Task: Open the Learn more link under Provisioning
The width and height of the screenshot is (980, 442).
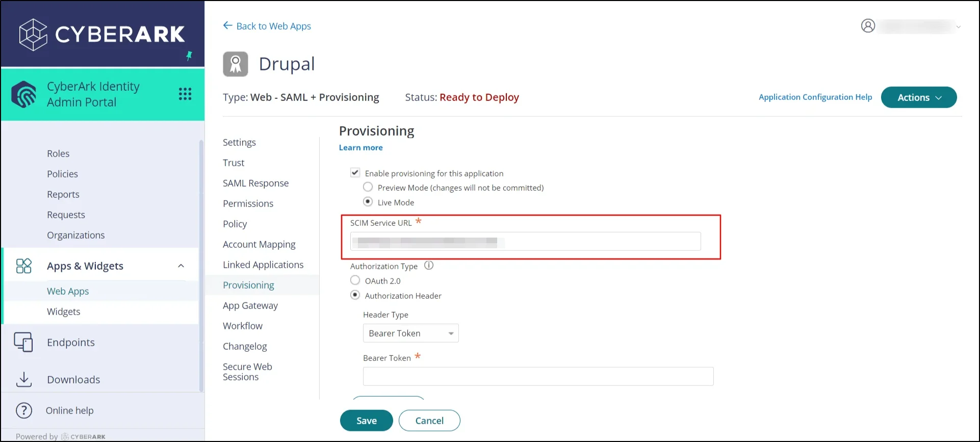Action: coord(360,147)
